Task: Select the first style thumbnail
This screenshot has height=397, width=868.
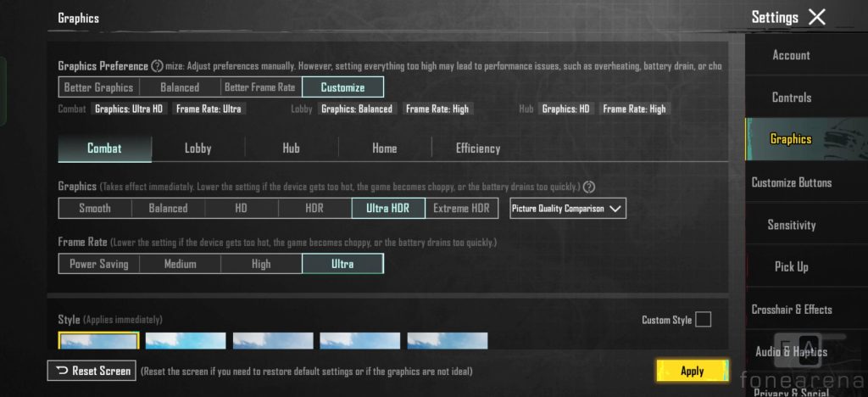Action: point(98,340)
